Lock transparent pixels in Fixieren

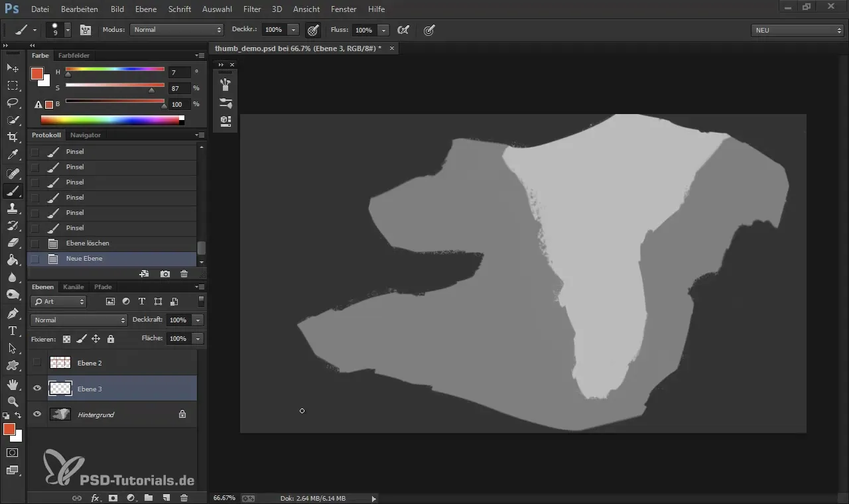[x=66, y=339]
